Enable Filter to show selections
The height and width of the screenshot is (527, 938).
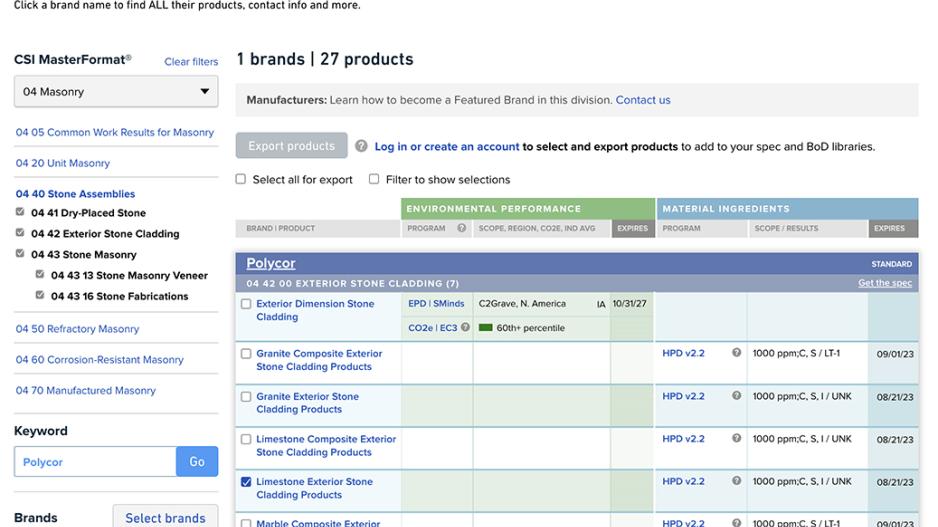(374, 179)
